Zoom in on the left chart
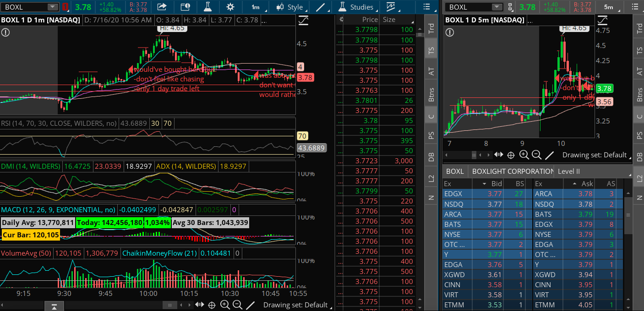Viewport: 644px width, 311px height. click(224, 305)
